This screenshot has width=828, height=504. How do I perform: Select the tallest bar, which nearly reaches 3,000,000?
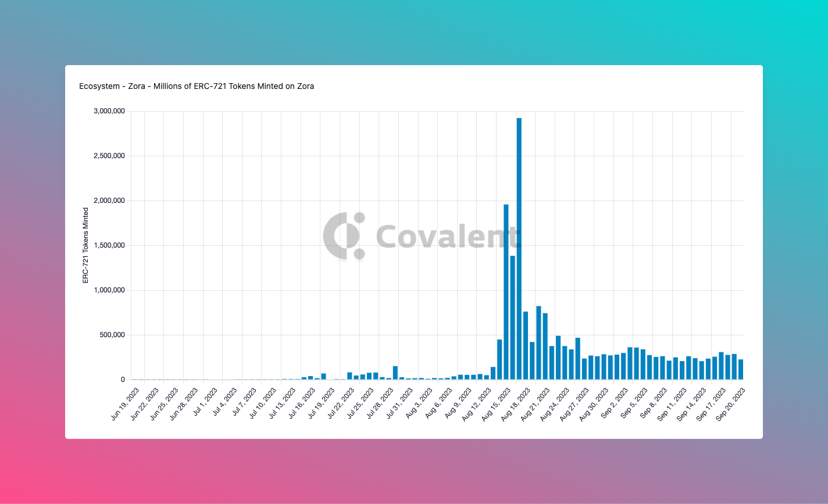tap(519, 249)
